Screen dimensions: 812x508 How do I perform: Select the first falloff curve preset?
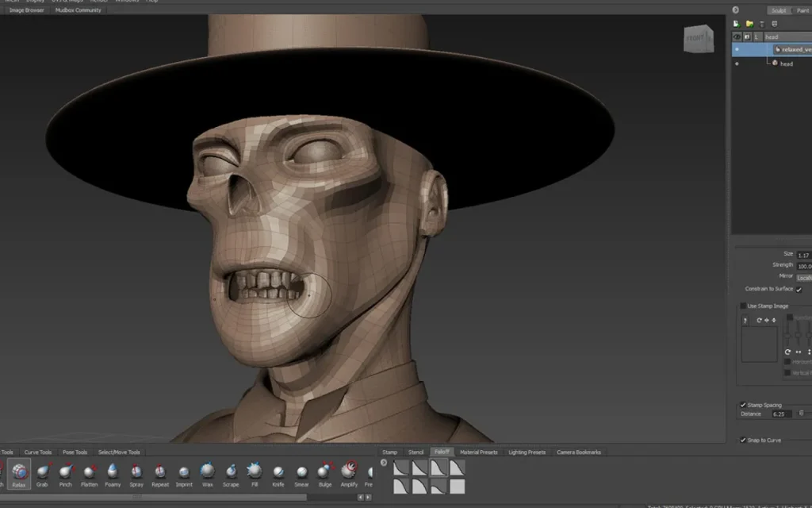click(401, 468)
